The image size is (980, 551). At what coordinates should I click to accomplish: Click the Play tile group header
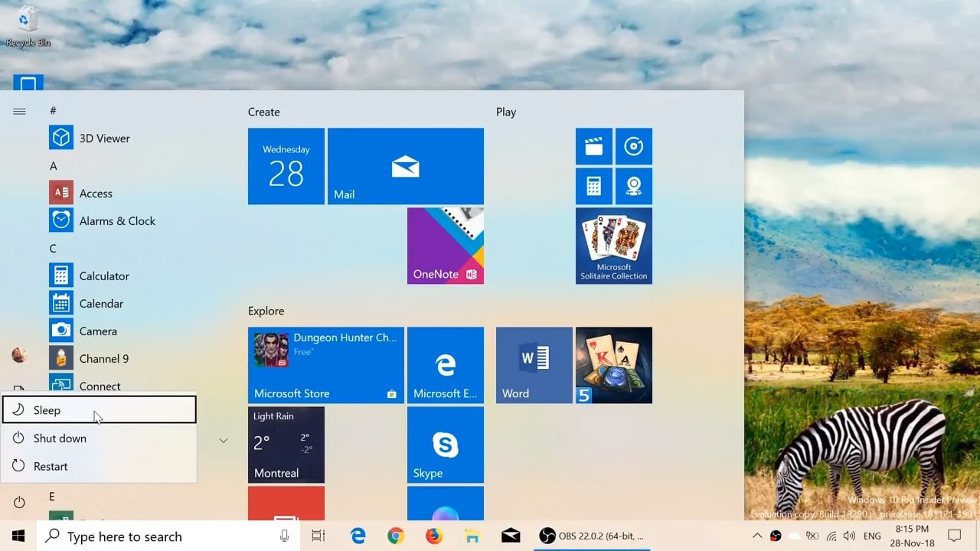point(506,112)
